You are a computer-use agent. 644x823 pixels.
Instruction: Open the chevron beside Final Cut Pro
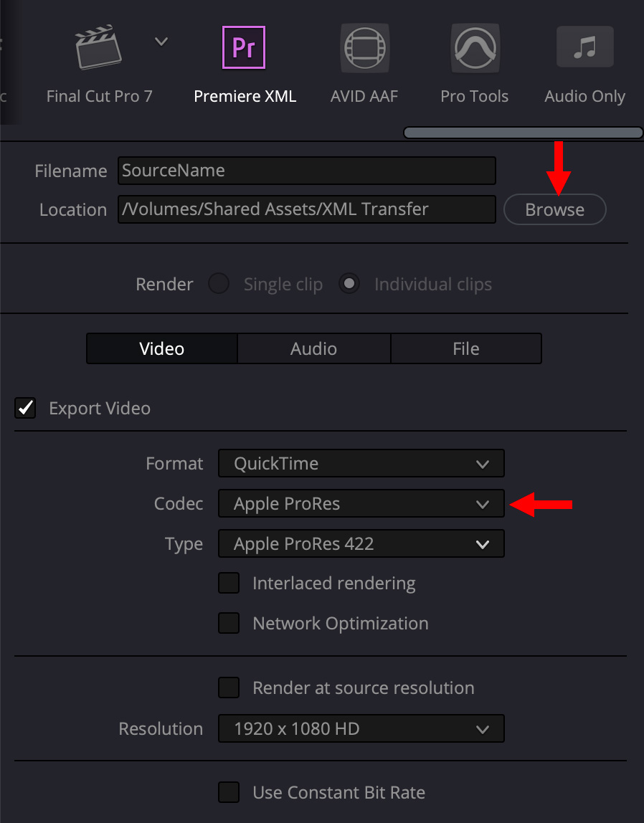(x=161, y=41)
